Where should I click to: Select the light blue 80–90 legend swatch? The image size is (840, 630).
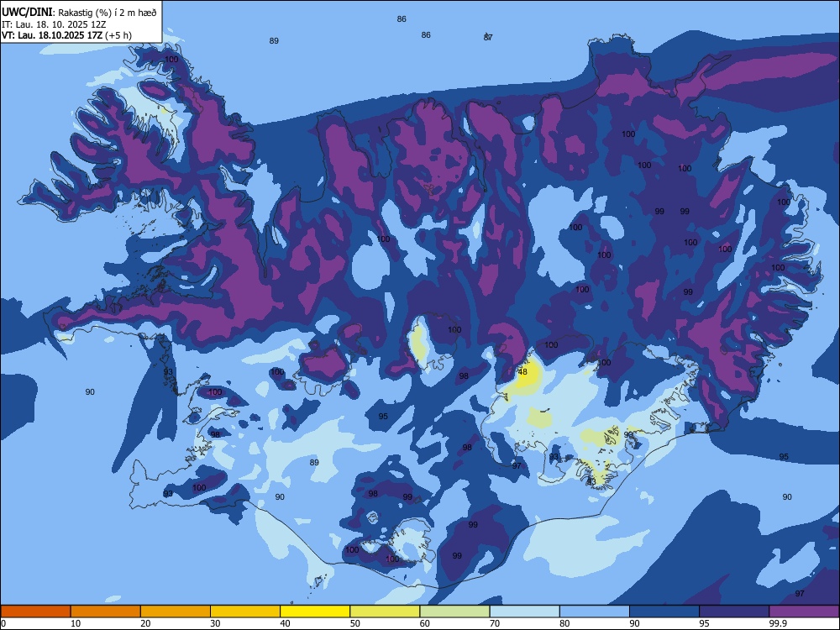coord(595,612)
